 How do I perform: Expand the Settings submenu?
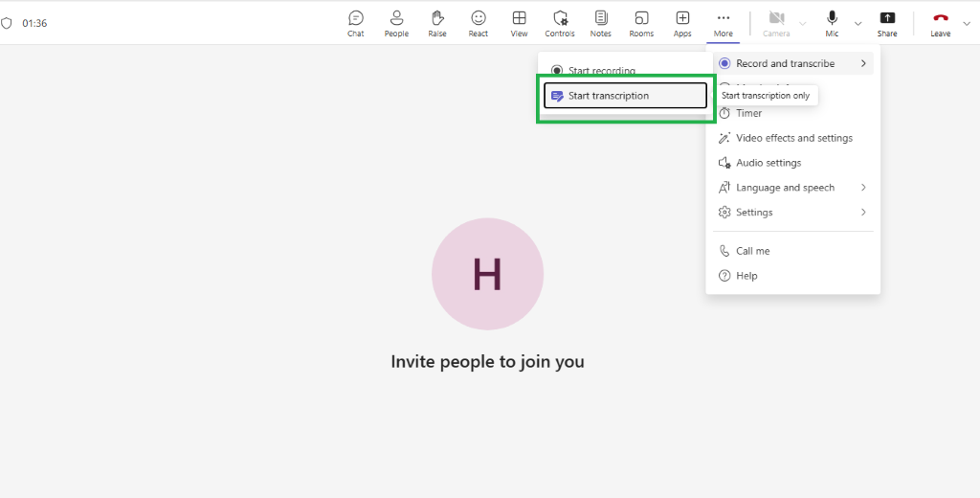click(792, 212)
